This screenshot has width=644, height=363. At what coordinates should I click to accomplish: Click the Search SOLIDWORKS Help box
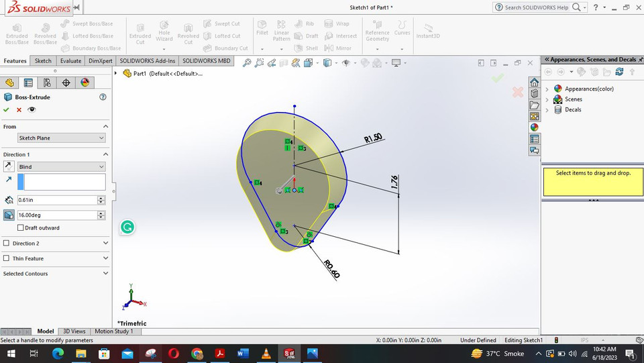point(536,7)
